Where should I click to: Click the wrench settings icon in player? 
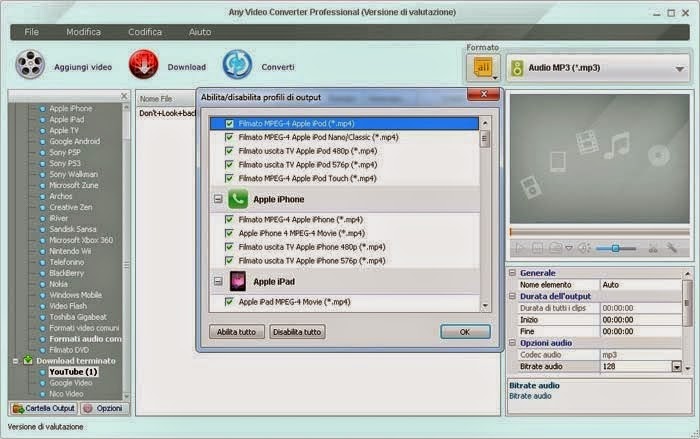click(x=671, y=248)
